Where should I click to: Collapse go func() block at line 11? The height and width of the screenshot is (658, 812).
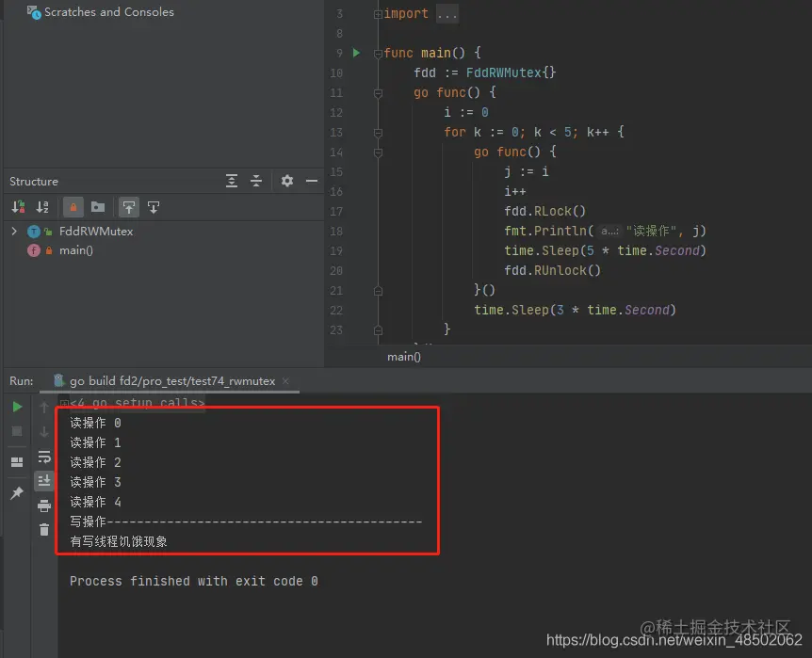[x=378, y=93]
